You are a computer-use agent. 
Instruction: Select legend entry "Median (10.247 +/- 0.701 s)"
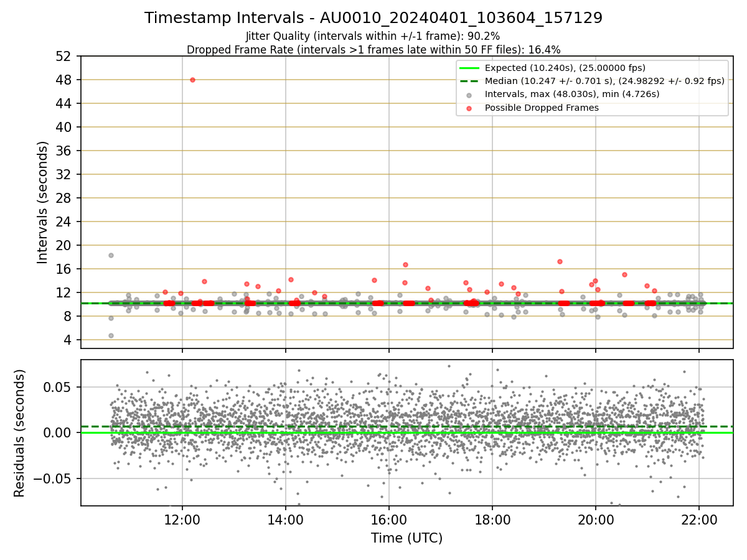(x=604, y=81)
